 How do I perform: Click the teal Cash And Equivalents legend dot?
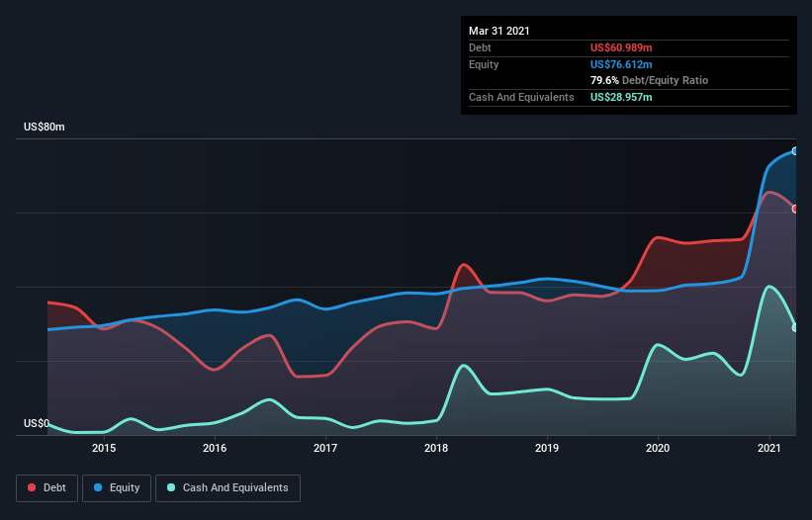(171, 487)
